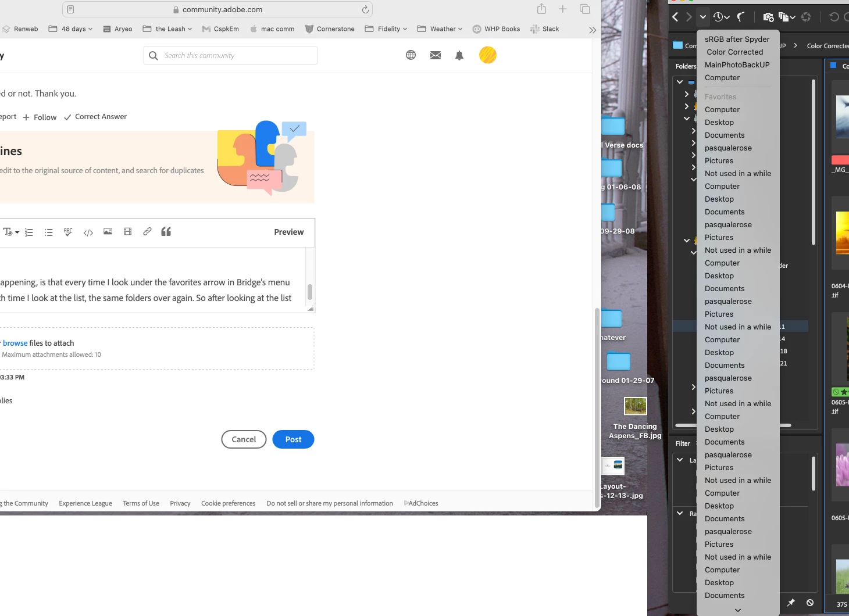Reload the page in Safari
Viewport: 849px width, 616px height.
(365, 9)
